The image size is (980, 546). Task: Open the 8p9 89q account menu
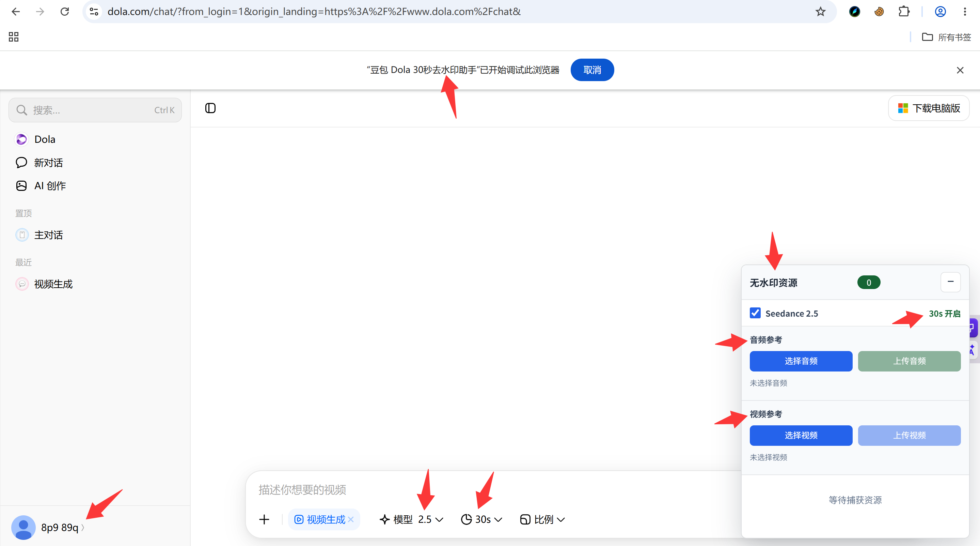point(62,527)
